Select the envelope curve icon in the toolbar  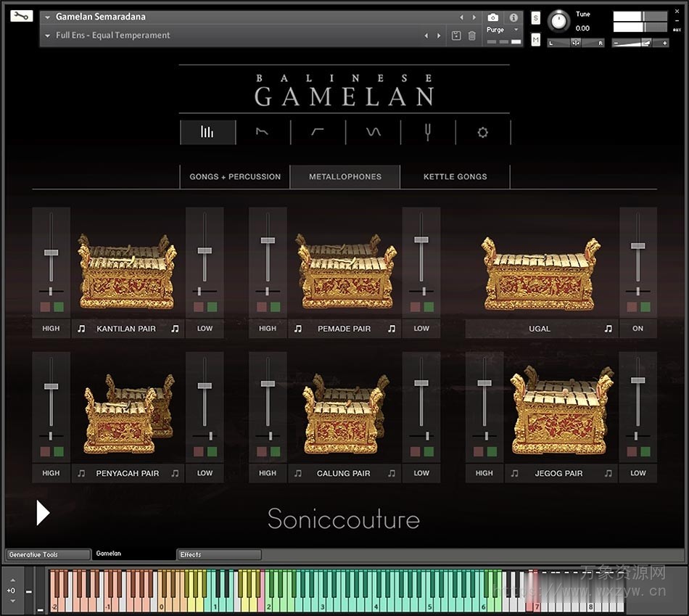(263, 132)
